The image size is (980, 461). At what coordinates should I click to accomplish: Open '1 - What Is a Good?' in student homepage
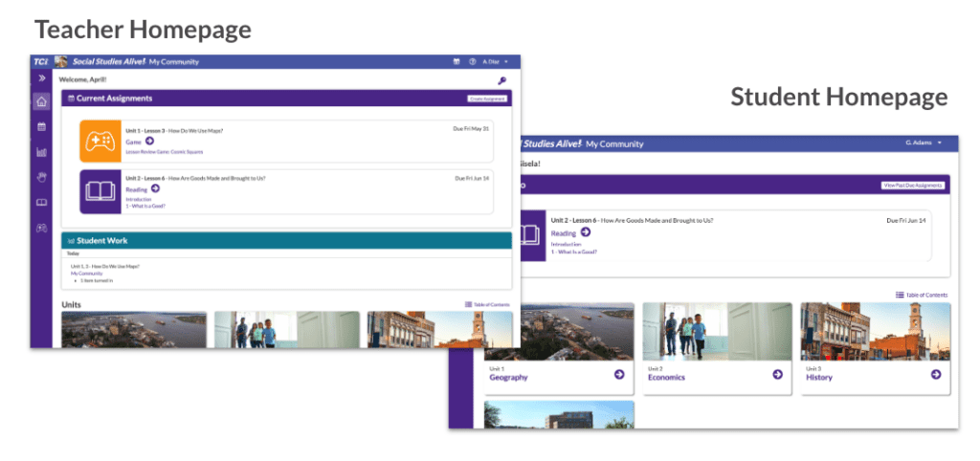574,252
